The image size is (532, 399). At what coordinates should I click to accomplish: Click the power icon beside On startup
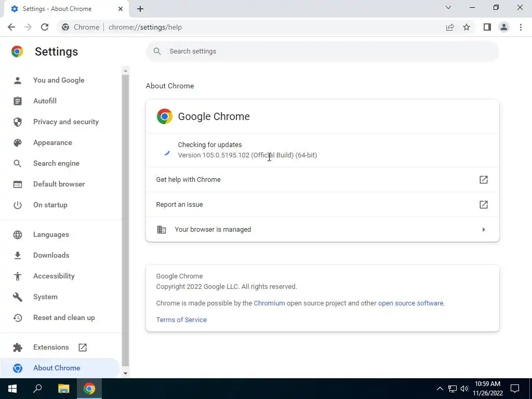point(18,205)
